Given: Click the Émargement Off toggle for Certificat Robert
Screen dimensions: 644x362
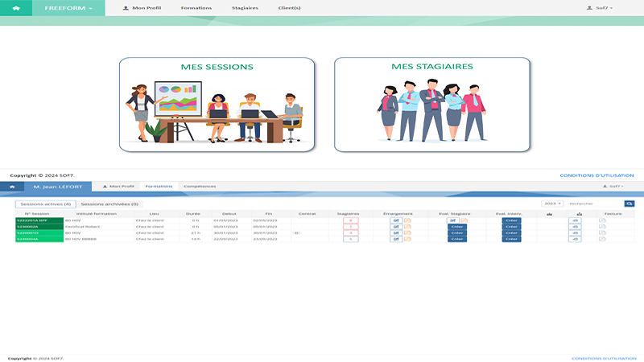Looking at the screenshot, I should point(396,227).
